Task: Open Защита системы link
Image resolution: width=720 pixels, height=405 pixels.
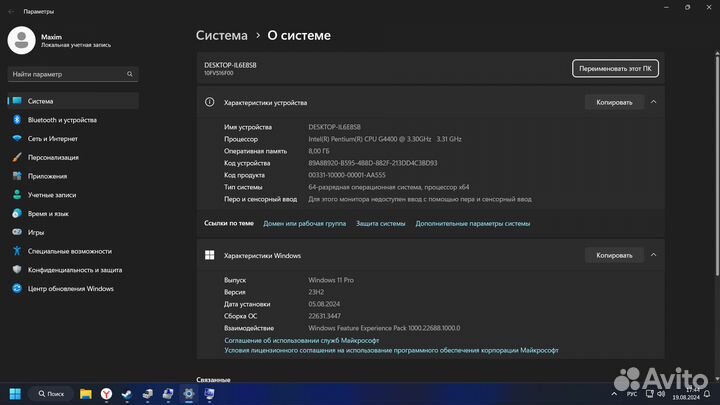Action: pyautogui.click(x=381, y=224)
